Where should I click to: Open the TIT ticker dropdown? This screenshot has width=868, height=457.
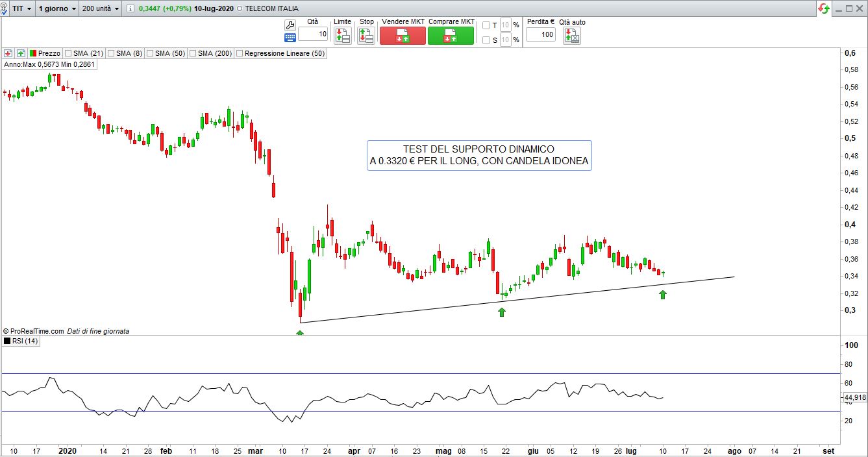click(22, 8)
